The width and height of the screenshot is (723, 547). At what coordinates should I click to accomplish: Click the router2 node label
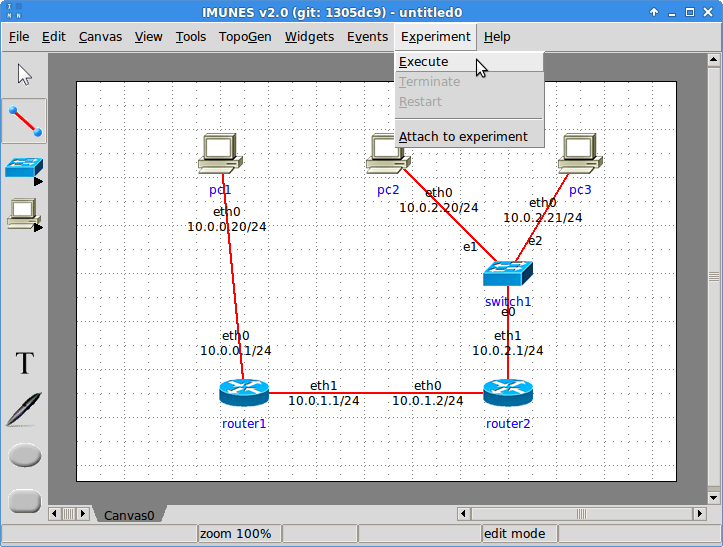508,423
